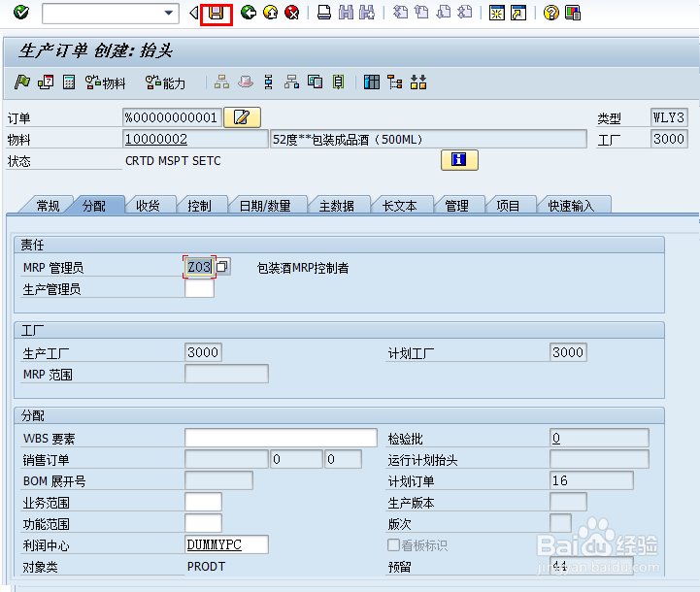Viewport: 700px width, 592px height.
Task: Switch to the 日期/数里 tab
Action: (x=265, y=206)
